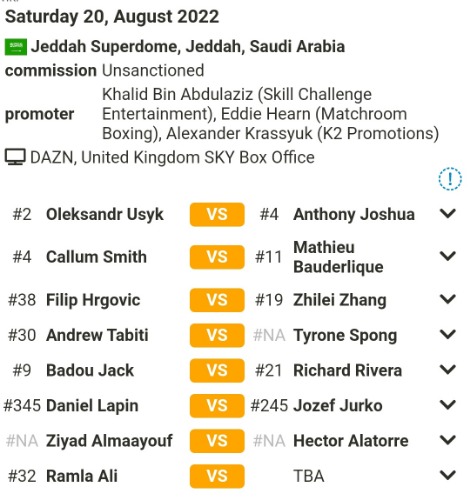Open Ziyad Almaayouf's boxer page
This screenshot has height=500, width=470.
[x=109, y=441]
